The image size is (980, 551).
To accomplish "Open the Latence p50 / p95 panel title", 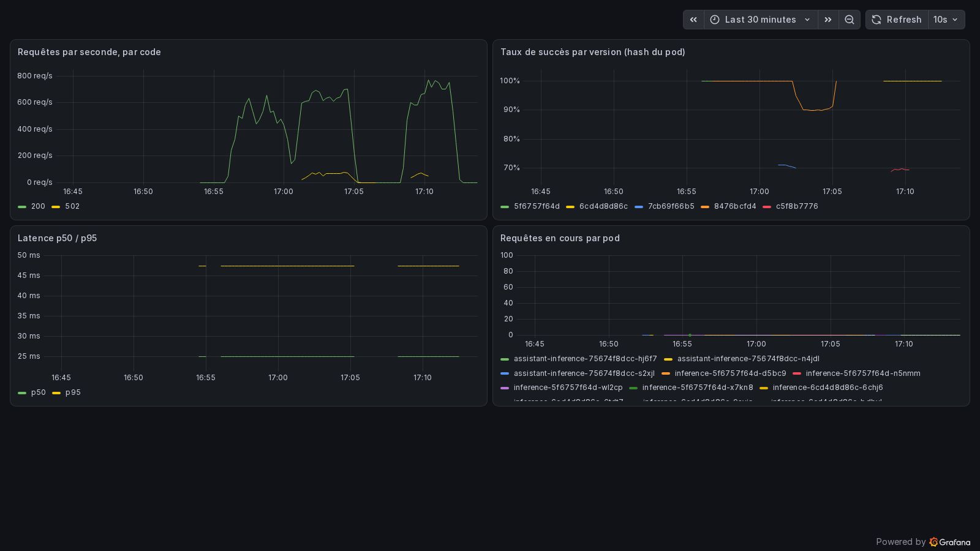I will tap(58, 238).
